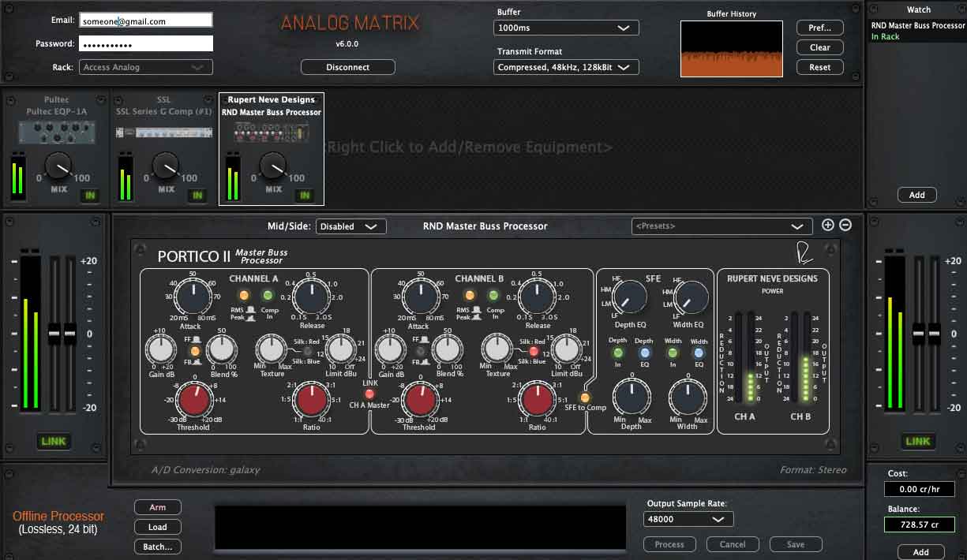Click the Ratio knob on Channel B

click(x=538, y=401)
